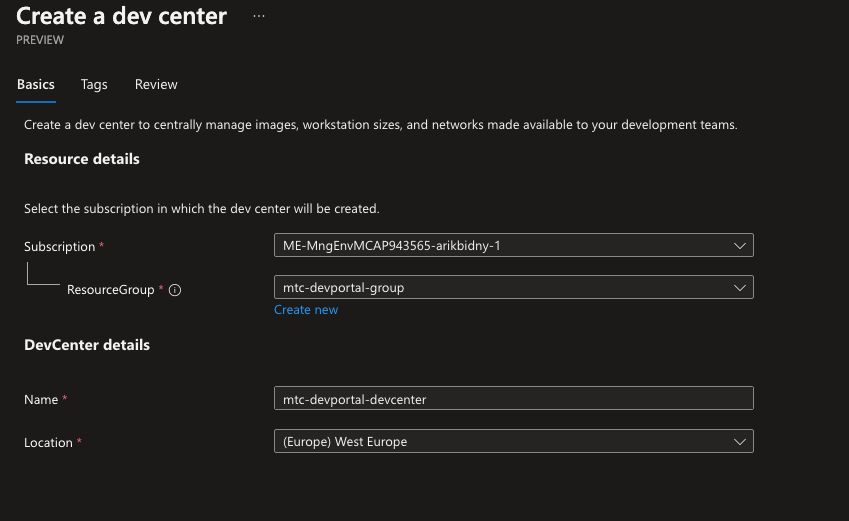The image size is (849, 521).
Task: Open the ME-MngEnvMCAP943565-arikbidny-1 subscription combo box
Action: pos(500,245)
